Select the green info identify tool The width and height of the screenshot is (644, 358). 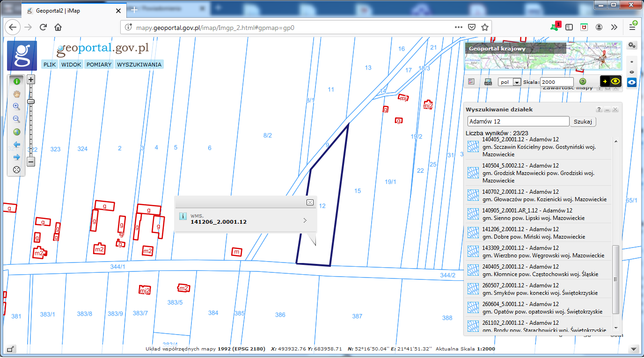pyautogui.click(x=17, y=81)
